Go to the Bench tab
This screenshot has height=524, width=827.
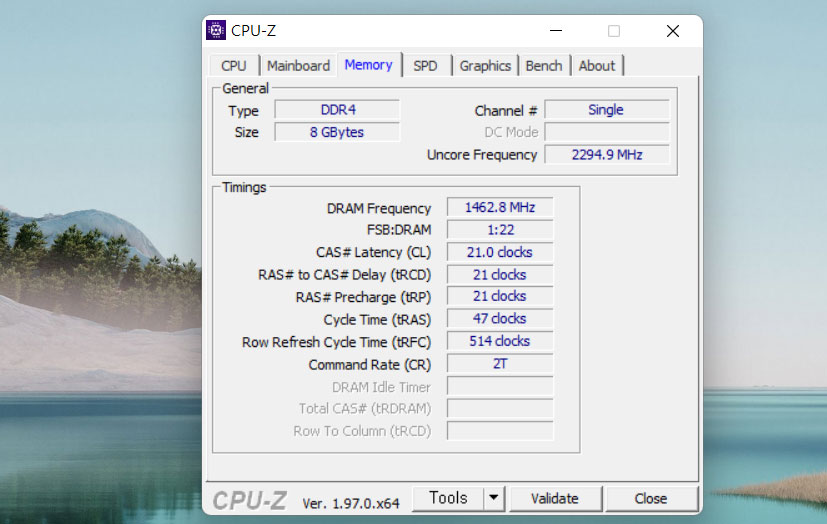tap(544, 66)
